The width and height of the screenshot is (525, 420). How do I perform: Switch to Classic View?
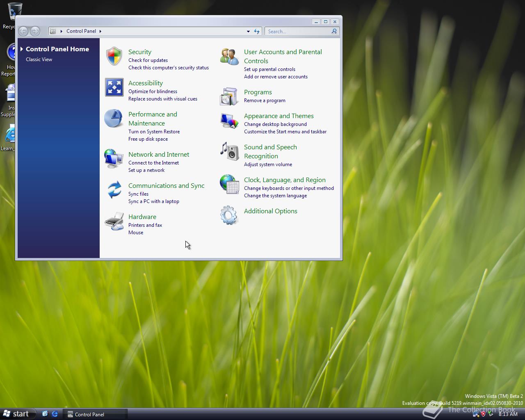39,59
